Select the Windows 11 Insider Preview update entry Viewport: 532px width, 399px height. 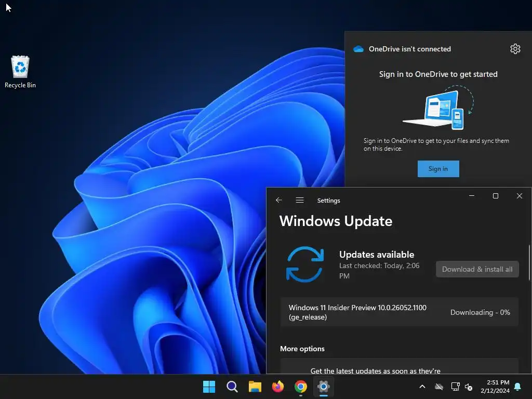(400, 312)
